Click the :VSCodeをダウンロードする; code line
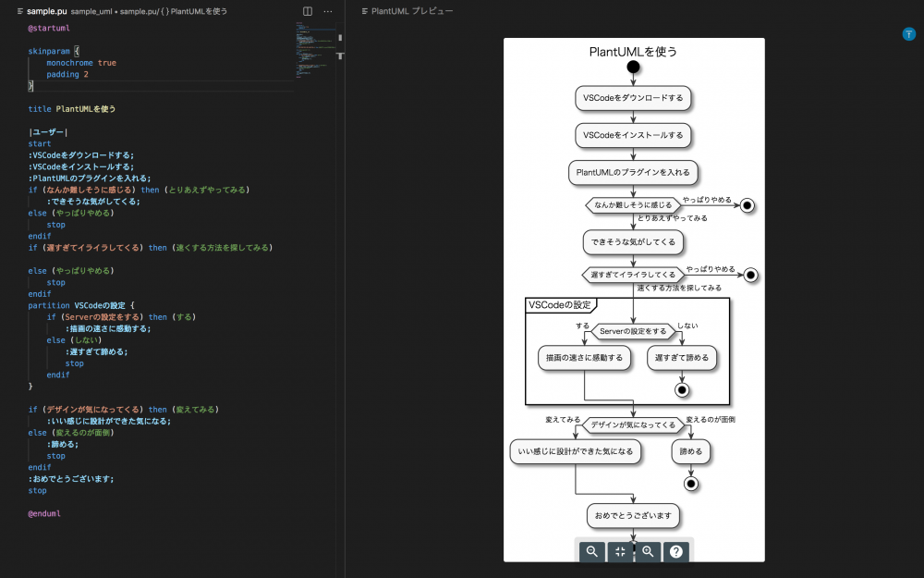The height and width of the screenshot is (578, 924). click(x=80, y=155)
